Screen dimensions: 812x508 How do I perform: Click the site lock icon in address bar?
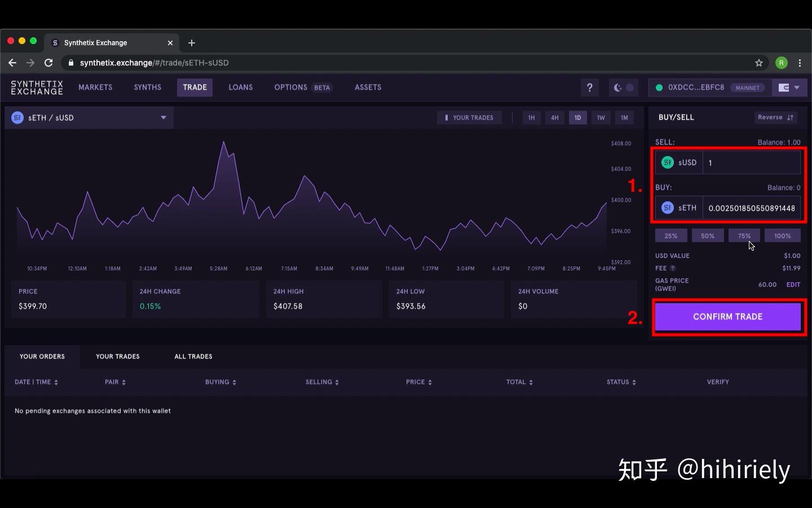(x=71, y=63)
